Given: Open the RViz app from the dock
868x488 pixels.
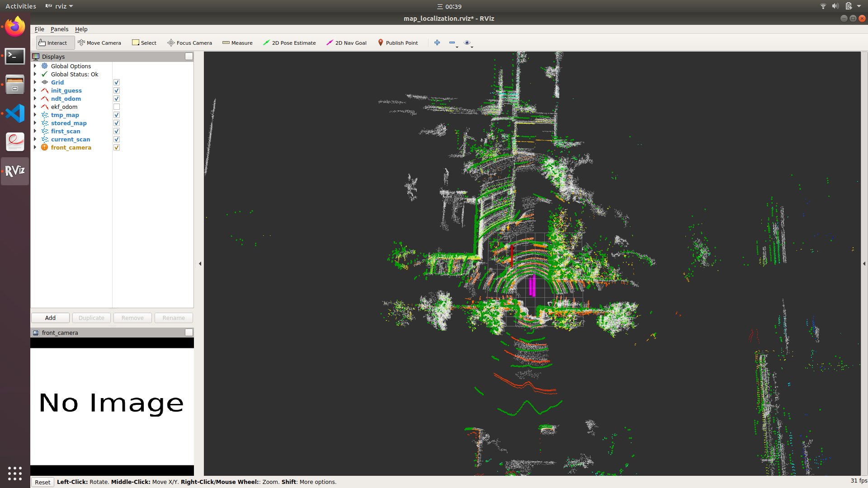Looking at the screenshot, I should 14,171.
